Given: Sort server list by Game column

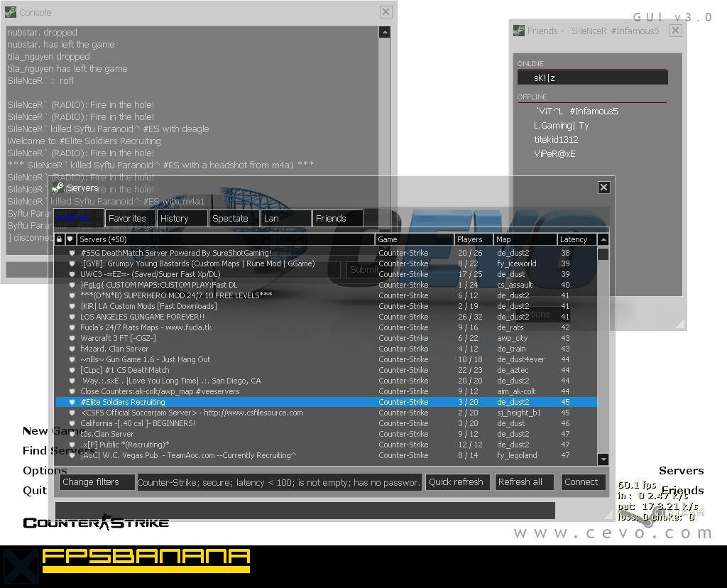Looking at the screenshot, I should (414, 239).
